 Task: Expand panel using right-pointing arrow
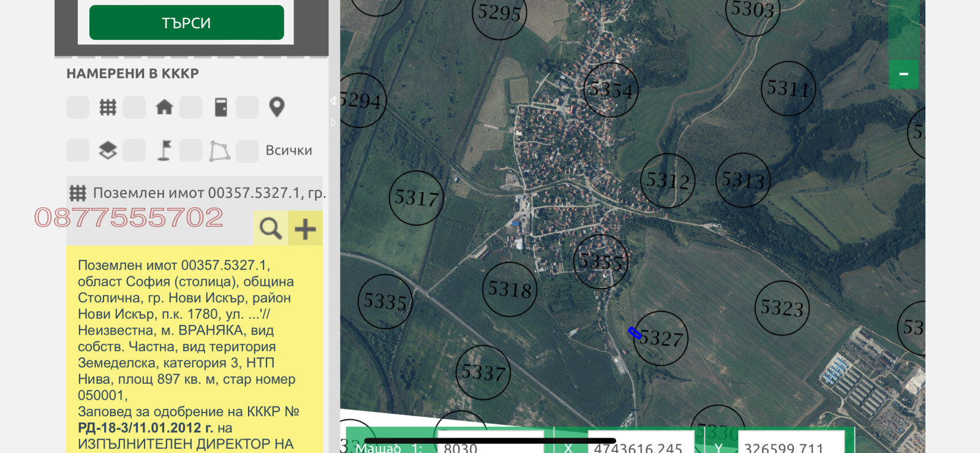point(333,123)
